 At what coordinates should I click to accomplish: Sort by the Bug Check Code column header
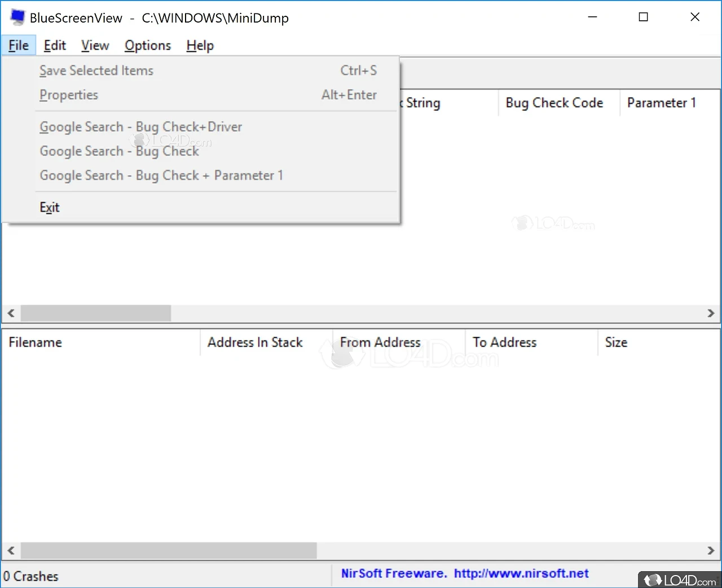pos(554,103)
